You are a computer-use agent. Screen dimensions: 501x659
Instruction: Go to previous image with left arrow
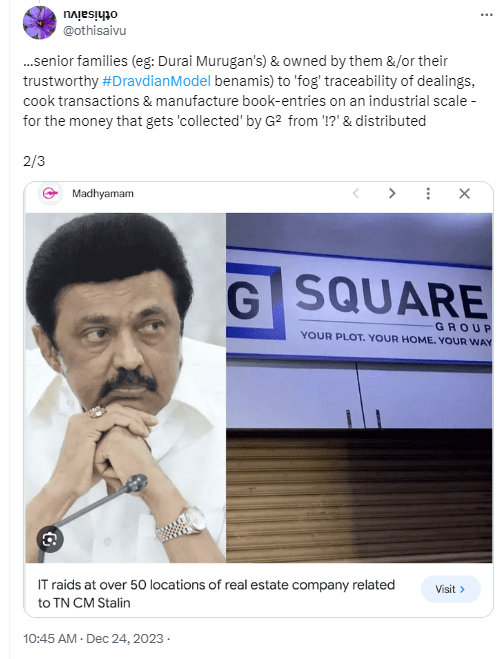click(x=356, y=193)
